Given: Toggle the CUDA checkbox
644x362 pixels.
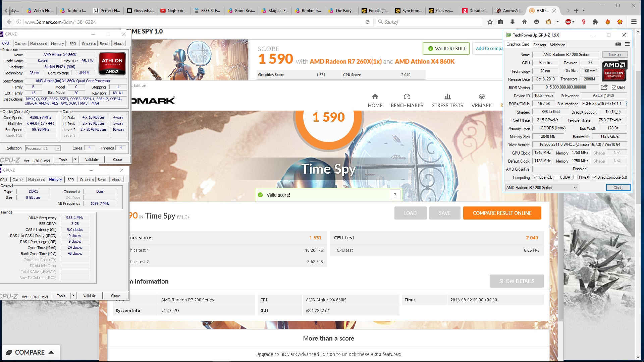Looking at the screenshot, I should [557, 177].
